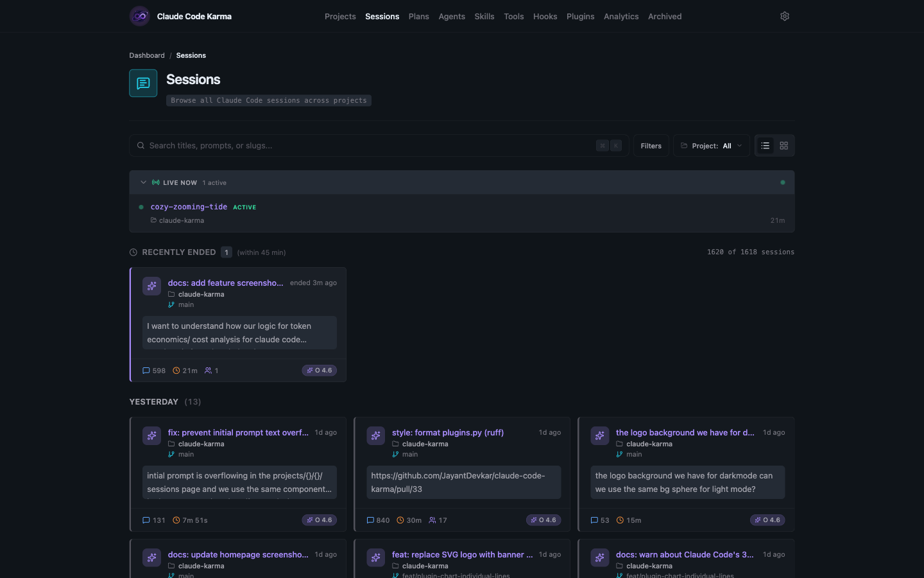Viewport: 924px width, 578px height.
Task: Click the comment count icon showing 840
Action: (x=370, y=520)
